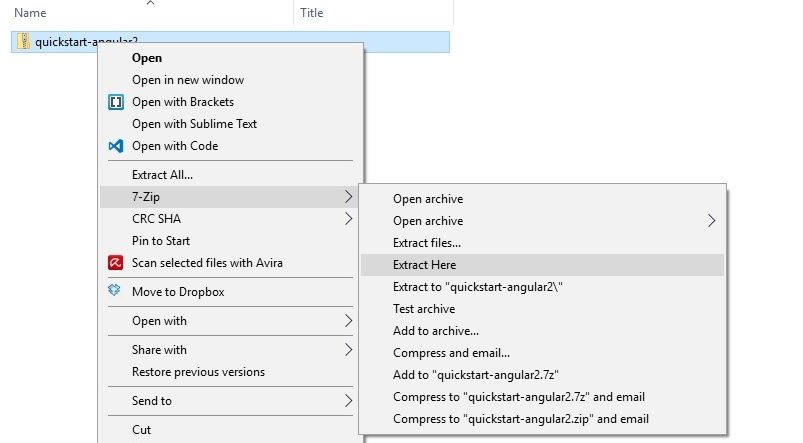Expand the Send to submenu arrow
This screenshot has width=803, height=443.
tap(348, 401)
